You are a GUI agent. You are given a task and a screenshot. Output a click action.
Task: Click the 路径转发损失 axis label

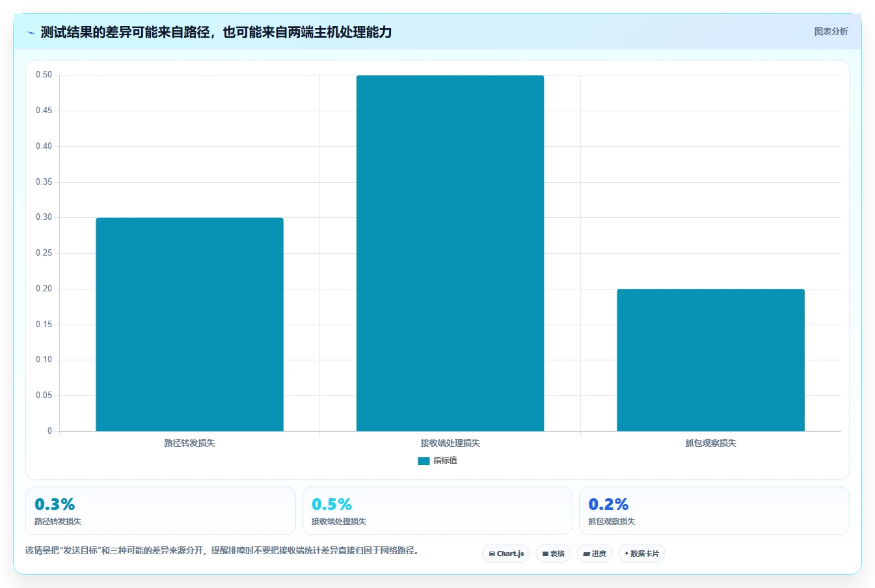(x=189, y=443)
